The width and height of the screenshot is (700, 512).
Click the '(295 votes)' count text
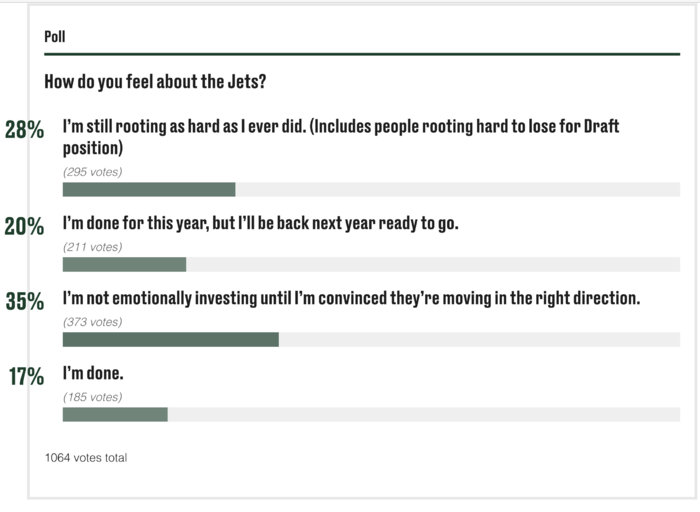(92, 172)
